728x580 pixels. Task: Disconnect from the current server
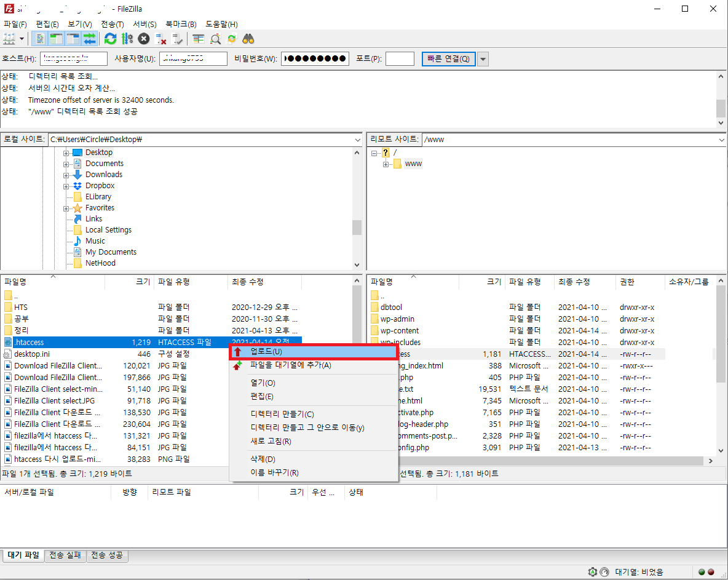[160, 39]
